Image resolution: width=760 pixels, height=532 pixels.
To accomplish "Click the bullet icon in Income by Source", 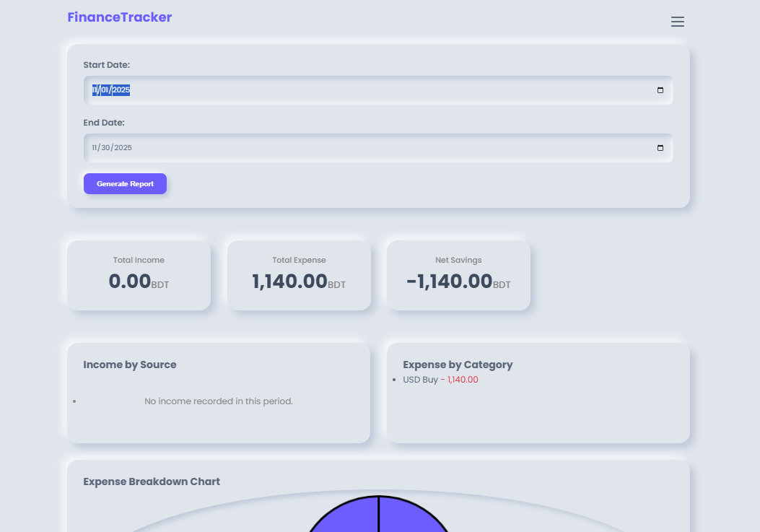I will pyautogui.click(x=75, y=401).
